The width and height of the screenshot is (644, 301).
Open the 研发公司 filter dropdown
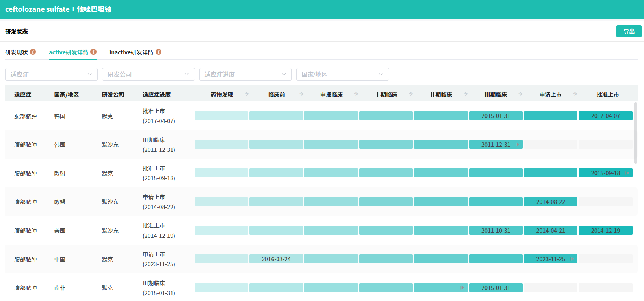point(148,75)
